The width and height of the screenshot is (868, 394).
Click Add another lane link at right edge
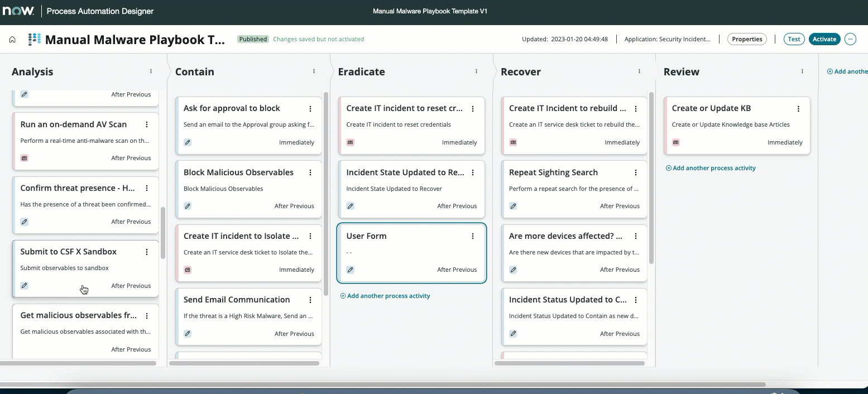[847, 71]
